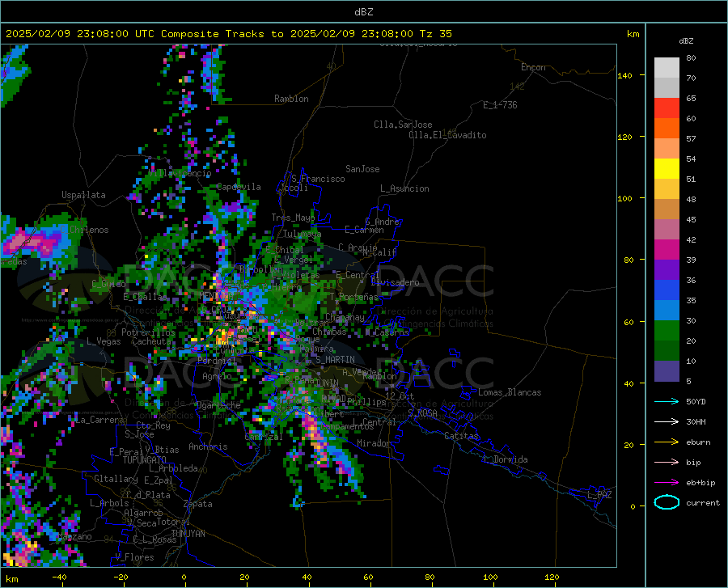Click the L_Asuncion map label

[404, 188]
